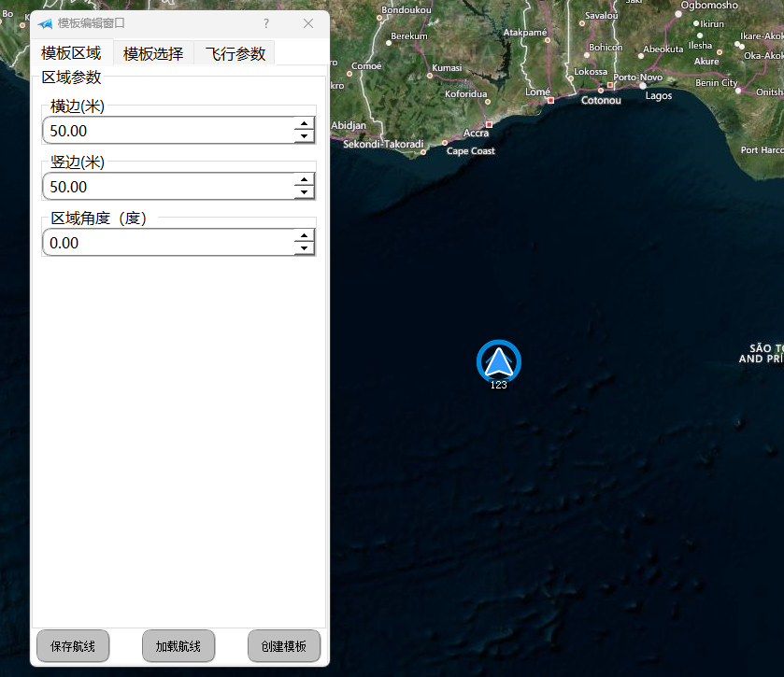Click the Cotonou label on map
This screenshot has height=677, width=784.
coord(601,101)
